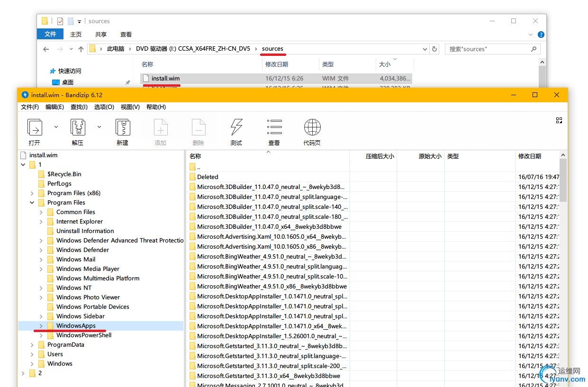Viewport: 588px width, 387px height.
Task: Sort Explorer list by 大小 column header
Action: pyautogui.click(x=395, y=64)
